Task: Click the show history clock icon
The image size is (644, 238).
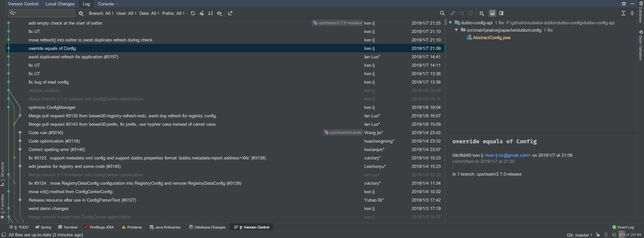Action: (470, 13)
